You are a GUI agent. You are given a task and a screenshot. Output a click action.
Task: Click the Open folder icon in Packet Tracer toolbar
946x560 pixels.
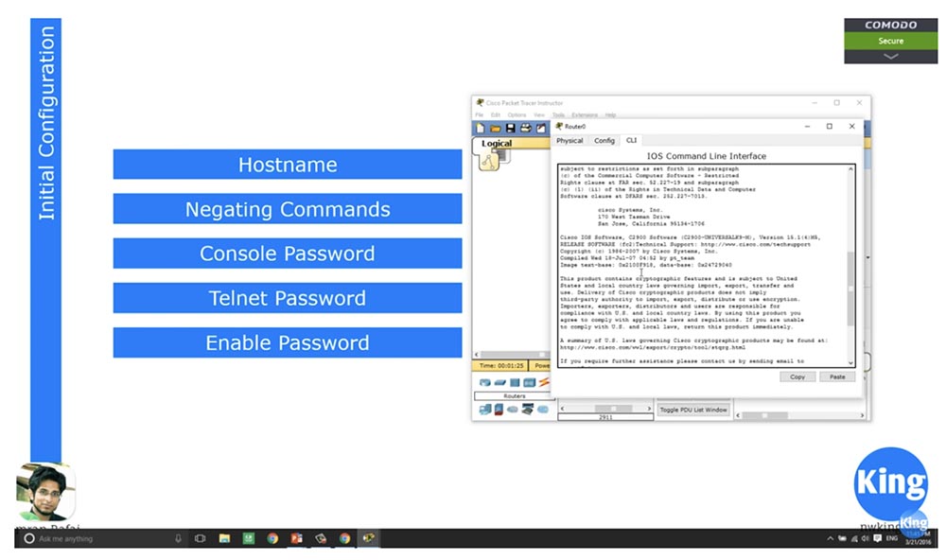(x=496, y=128)
